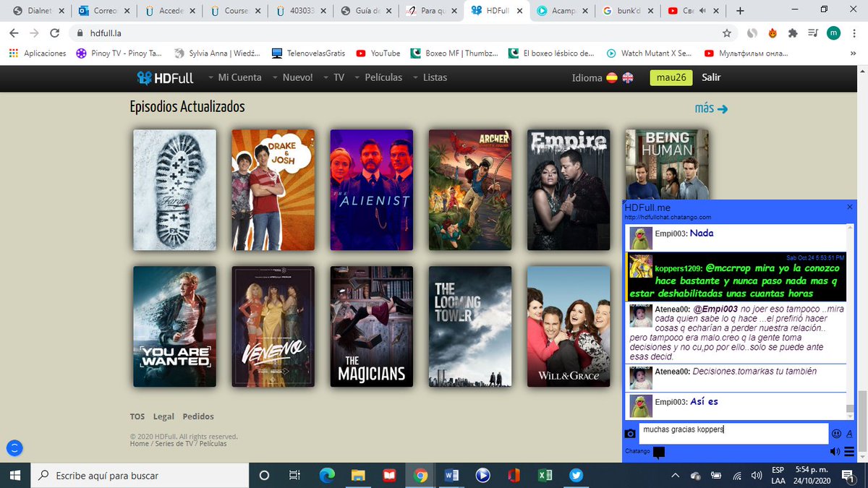
Task: Click the chat message input field
Action: (x=733, y=434)
